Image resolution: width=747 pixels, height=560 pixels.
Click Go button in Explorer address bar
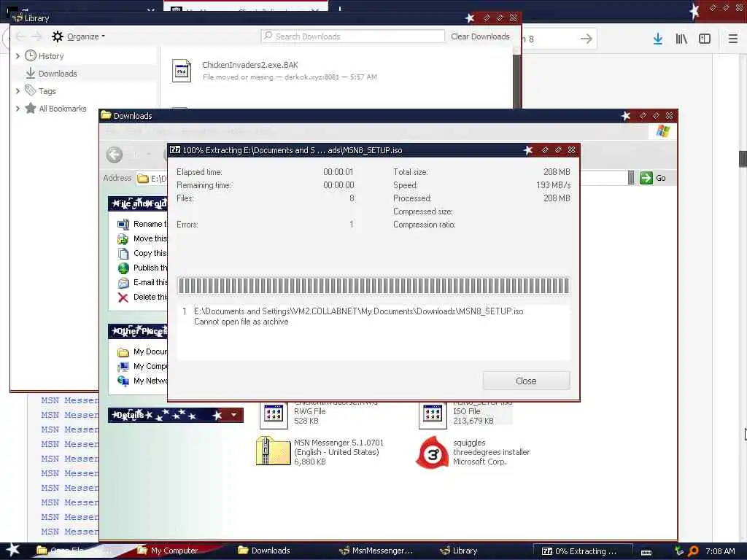(653, 178)
